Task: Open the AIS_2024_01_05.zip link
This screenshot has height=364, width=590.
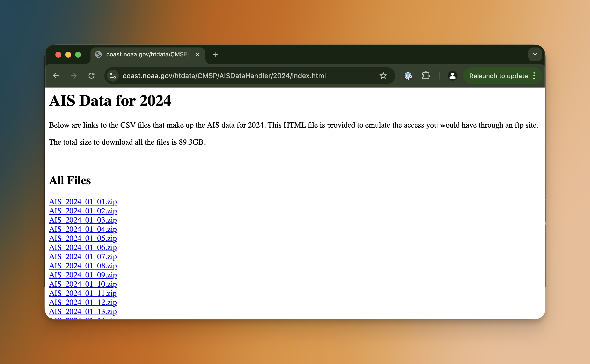Action: (83, 238)
